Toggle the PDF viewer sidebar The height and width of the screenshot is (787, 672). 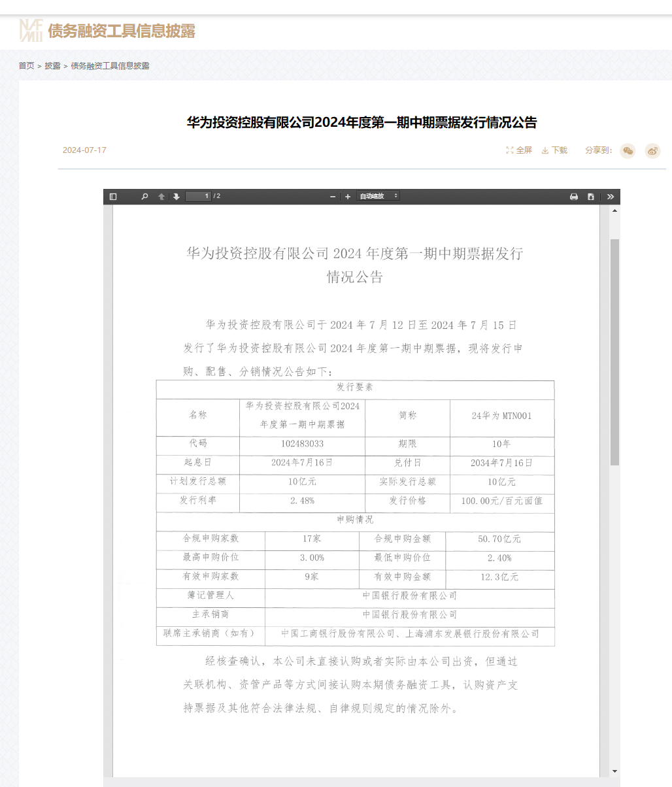pyautogui.click(x=113, y=197)
